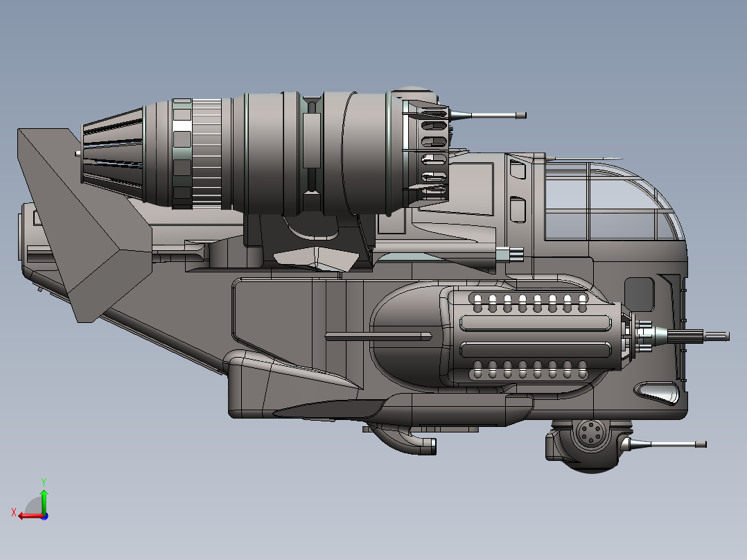747x560 pixels.
Task: Select the top engine's ribbed exhaust nozzle
Action: (x=113, y=155)
